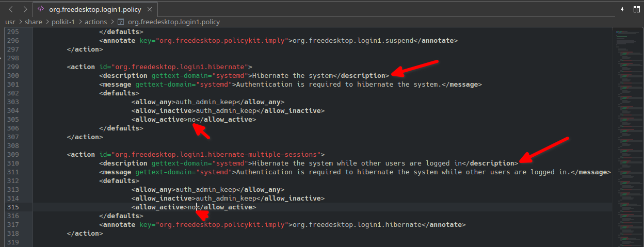Click the file name in the breadcrumb path
Viewport: 644px width, 247px height.
click(x=174, y=22)
